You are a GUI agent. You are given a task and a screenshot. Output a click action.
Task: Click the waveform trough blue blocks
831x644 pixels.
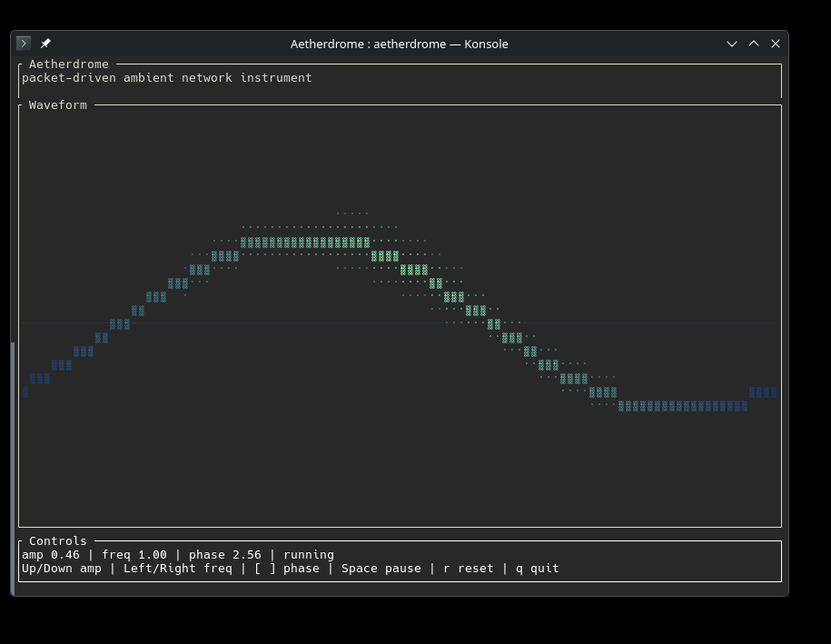point(683,406)
